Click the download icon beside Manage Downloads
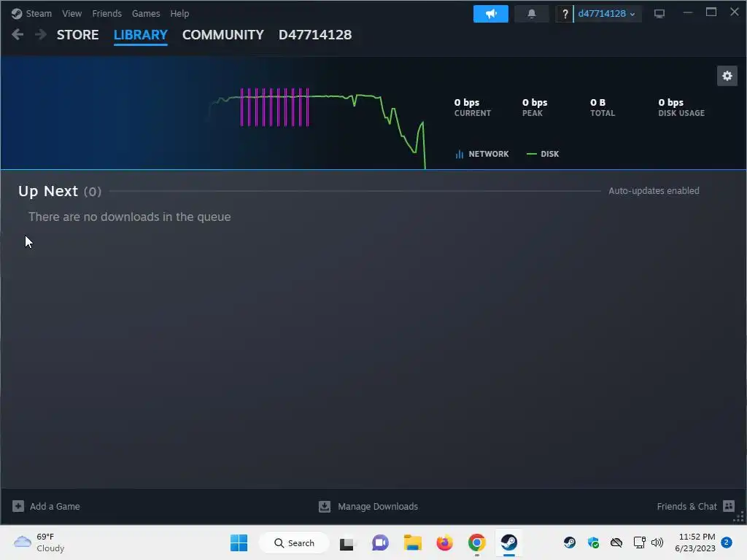747x560 pixels. coord(325,506)
